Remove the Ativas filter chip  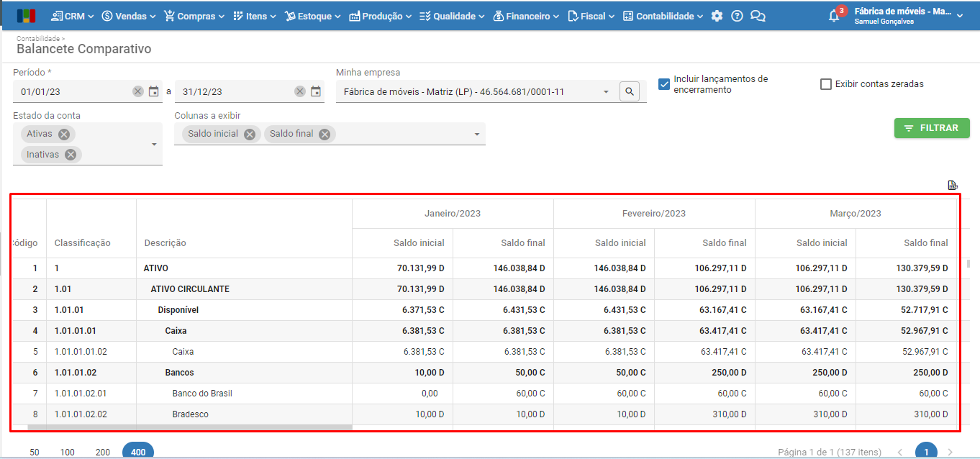[x=64, y=134]
